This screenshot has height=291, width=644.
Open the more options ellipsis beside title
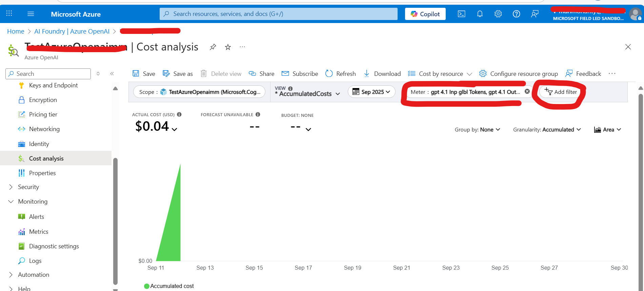pos(242,47)
